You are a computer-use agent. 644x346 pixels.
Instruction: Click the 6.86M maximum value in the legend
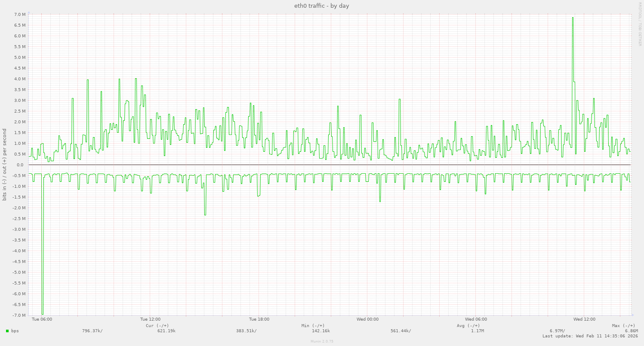click(x=631, y=331)
